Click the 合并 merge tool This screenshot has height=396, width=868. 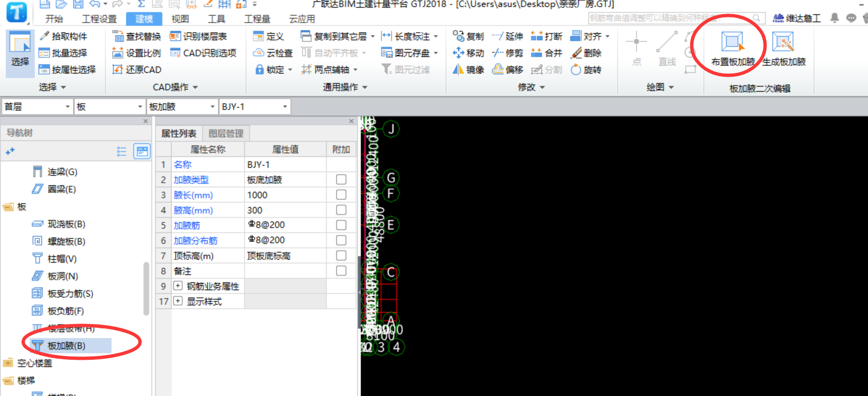(546, 53)
